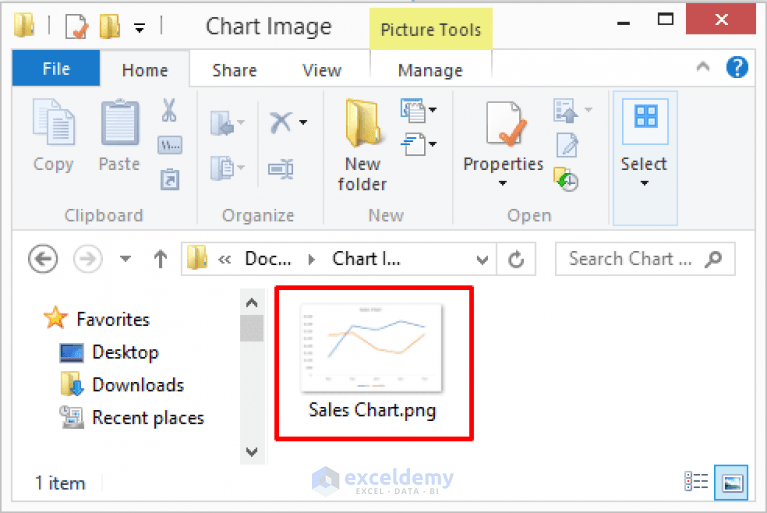Screen dimensions: 767x513
Task: Switch to Large icons view layout
Action: [x=733, y=481]
